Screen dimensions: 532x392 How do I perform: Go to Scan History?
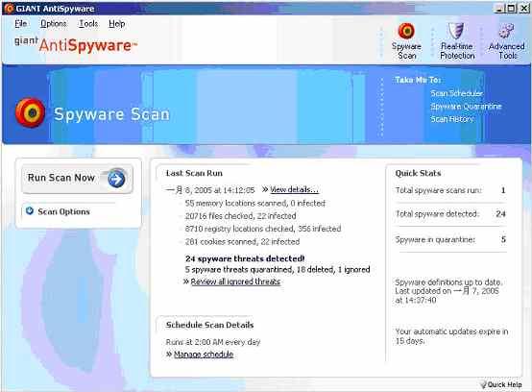(x=452, y=119)
